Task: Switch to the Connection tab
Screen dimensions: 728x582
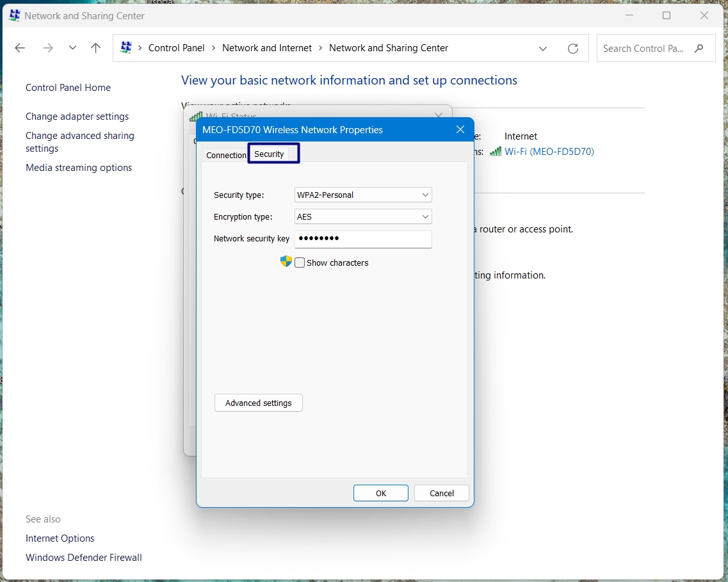Action: click(226, 155)
